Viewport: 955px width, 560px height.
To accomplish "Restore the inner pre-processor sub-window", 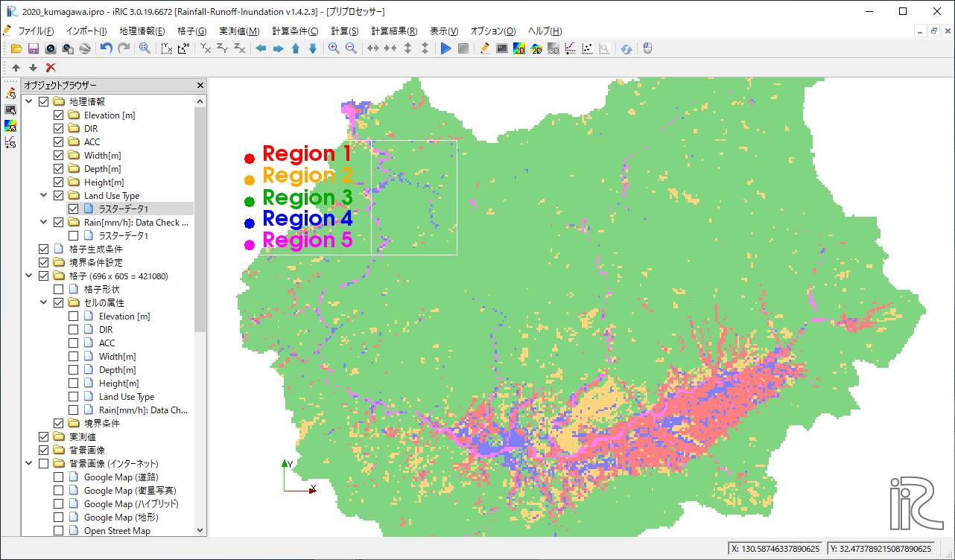I will pos(933,31).
